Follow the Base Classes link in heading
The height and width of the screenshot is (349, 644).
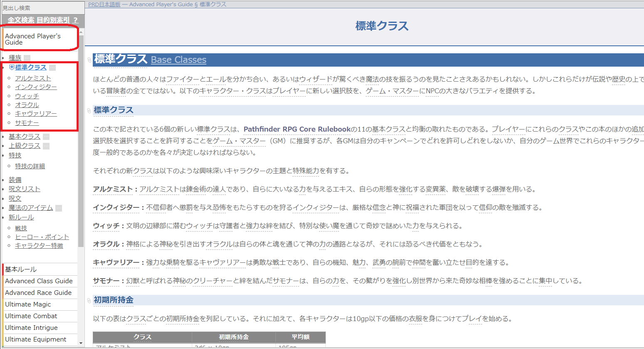click(178, 60)
